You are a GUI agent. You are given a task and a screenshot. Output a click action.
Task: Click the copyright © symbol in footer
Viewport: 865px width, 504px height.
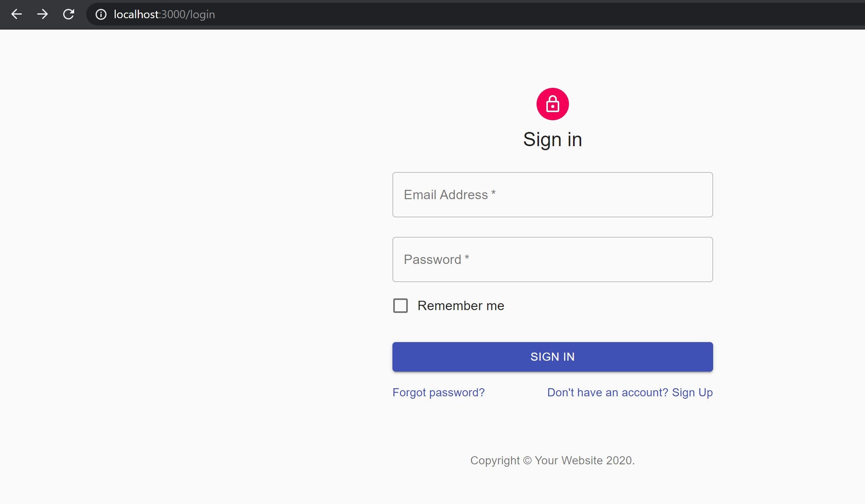click(527, 461)
